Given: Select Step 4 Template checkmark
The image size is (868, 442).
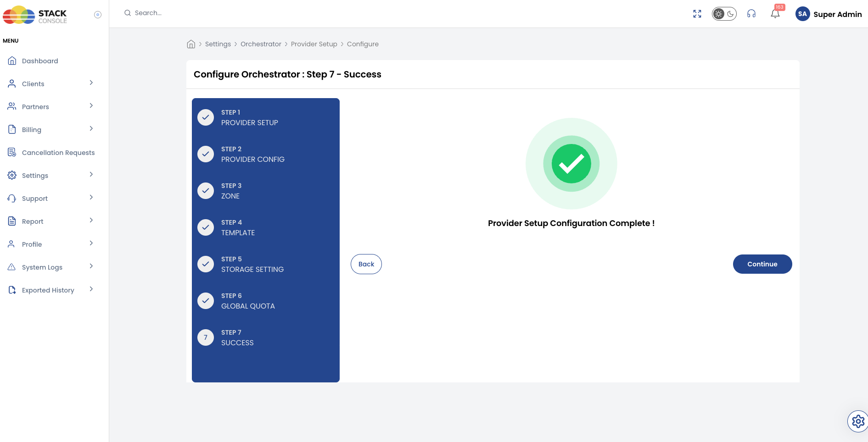Looking at the screenshot, I should [206, 227].
